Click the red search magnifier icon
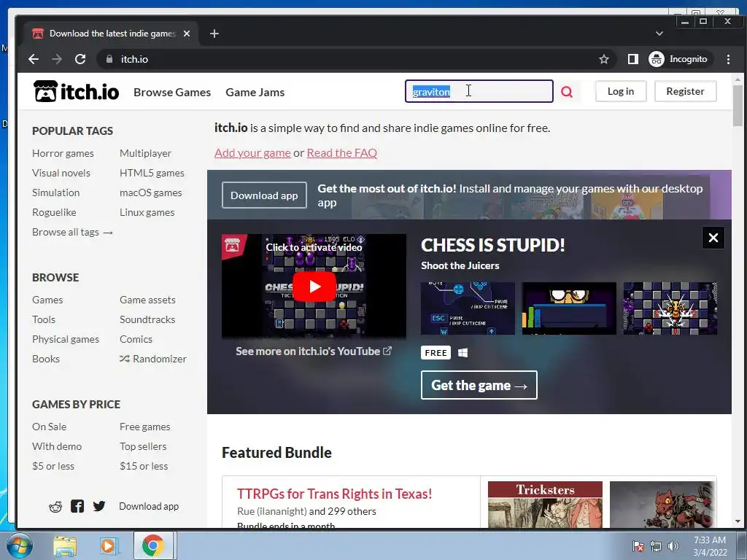 pos(566,91)
